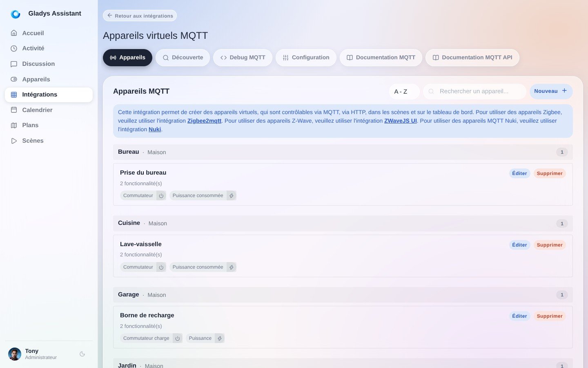Open Accueil from the sidebar

(x=49, y=33)
